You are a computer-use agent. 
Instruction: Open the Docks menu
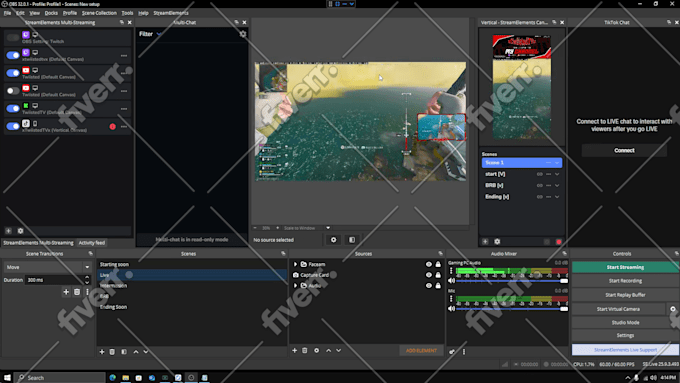51,13
